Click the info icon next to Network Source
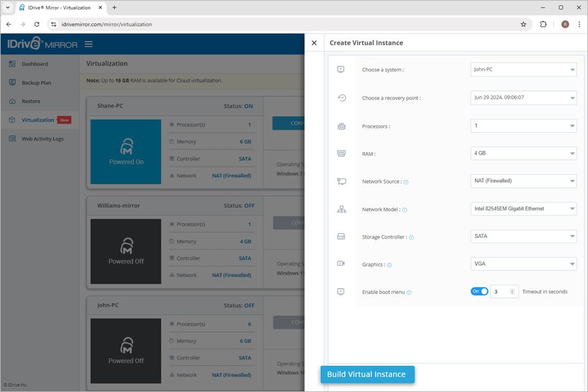 pyautogui.click(x=406, y=182)
